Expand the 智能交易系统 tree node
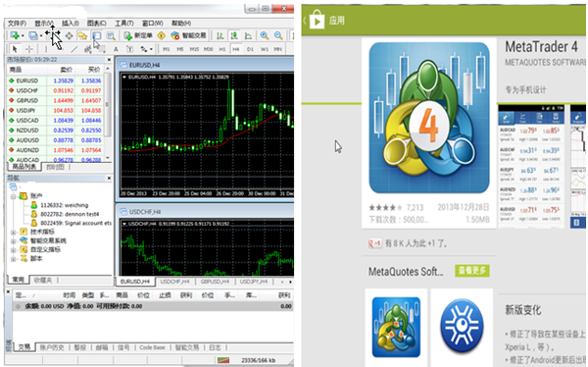588x367 pixels. 13,241
